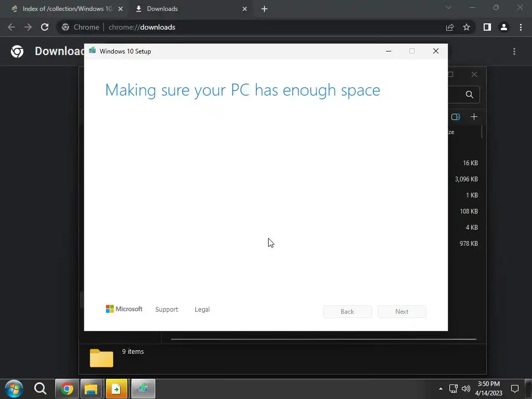Switch to the Index of /collection tab
The image size is (532, 399).
(63, 9)
